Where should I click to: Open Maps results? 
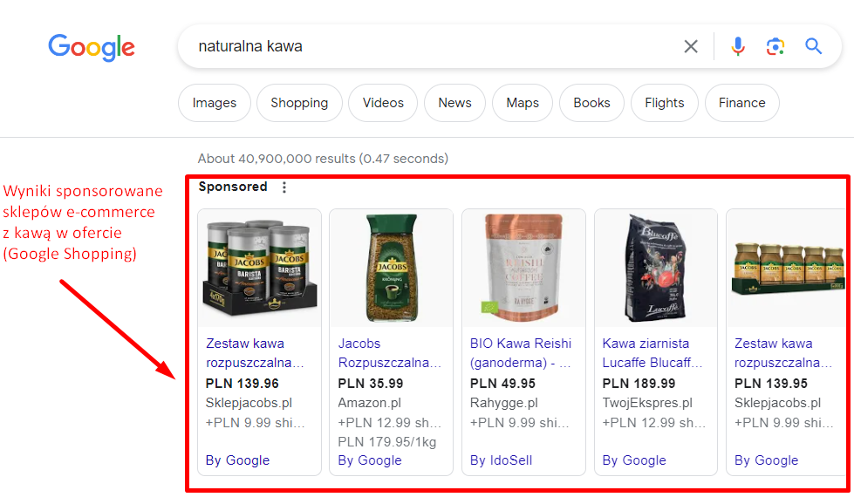coord(523,103)
